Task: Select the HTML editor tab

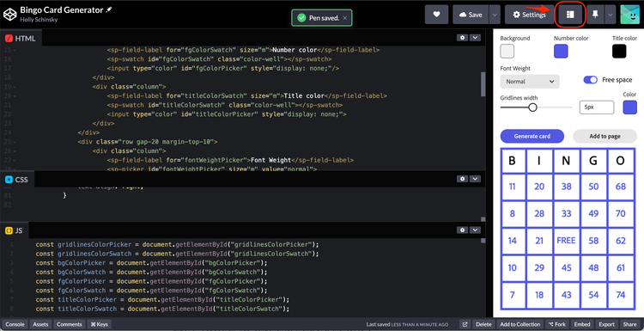Action: pos(21,39)
